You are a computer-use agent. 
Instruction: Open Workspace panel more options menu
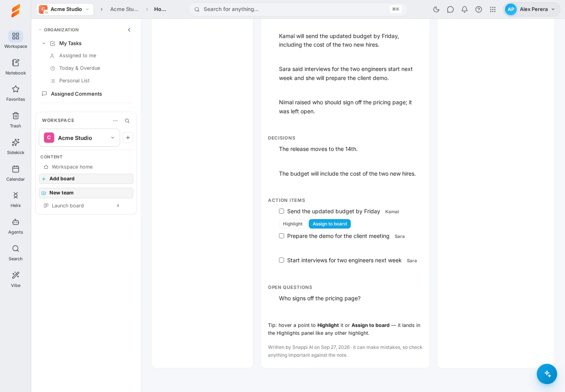(x=115, y=121)
